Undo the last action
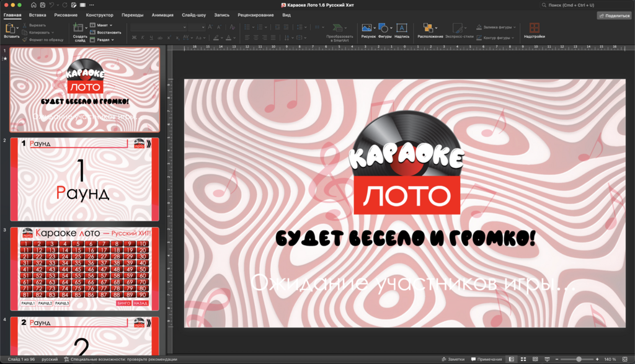635x364 pixels. pyautogui.click(x=52, y=5)
